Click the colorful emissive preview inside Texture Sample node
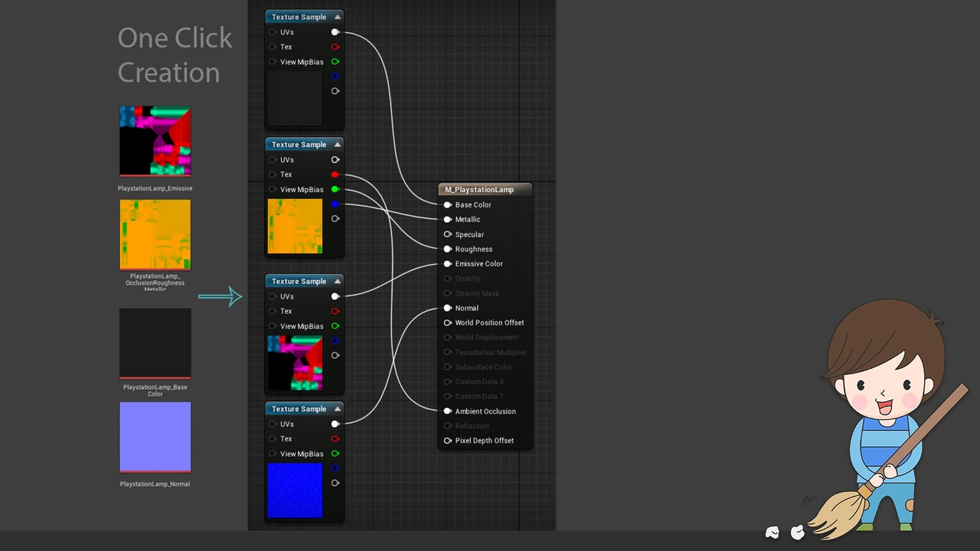Image resolution: width=980 pixels, height=551 pixels. tap(295, 363)
